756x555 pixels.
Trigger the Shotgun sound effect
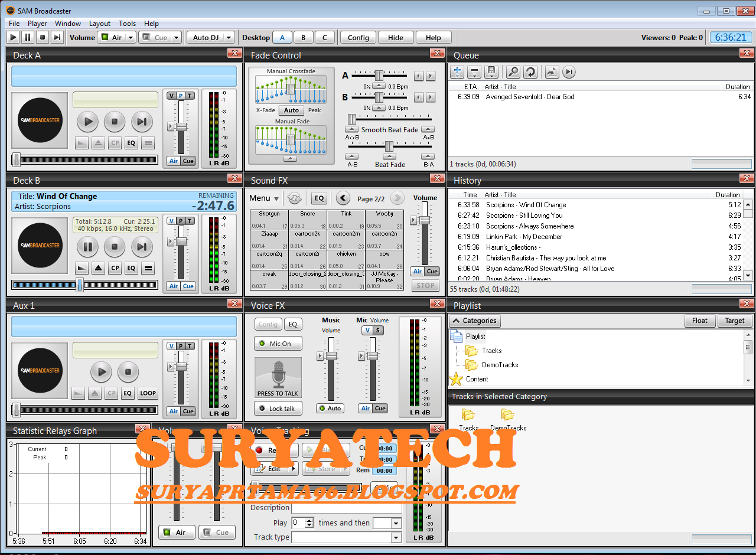pos(269,220)
